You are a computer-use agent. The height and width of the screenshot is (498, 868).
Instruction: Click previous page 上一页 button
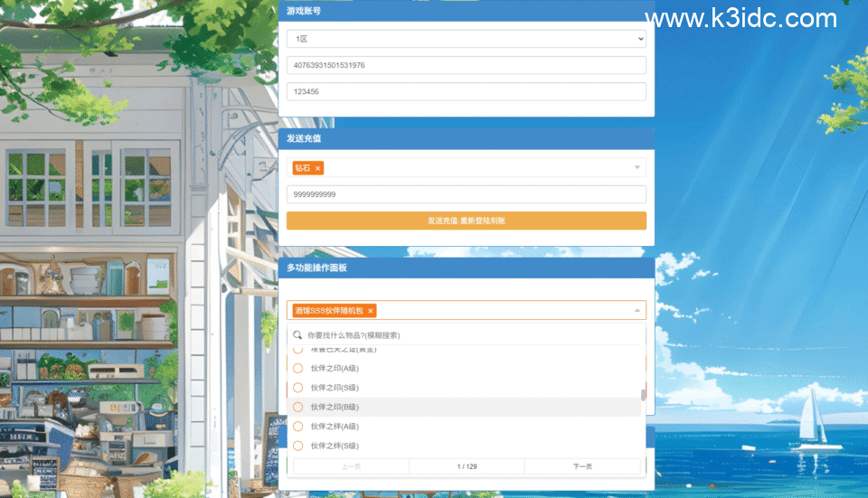(x=351, y=466)
